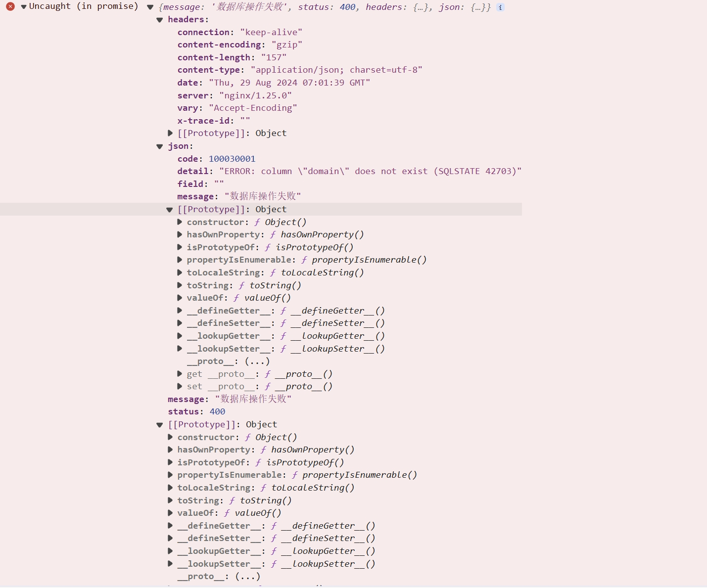Expand the get __proto__ accessor
The width and height of the screenshot is (707, 588).
coord(180,374)
